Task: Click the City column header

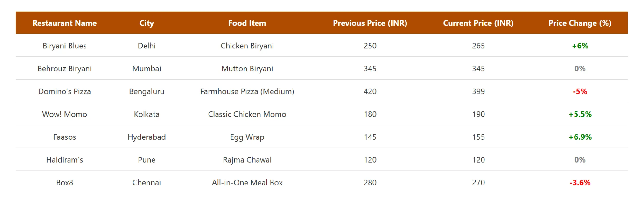Action: coord(147,23)
